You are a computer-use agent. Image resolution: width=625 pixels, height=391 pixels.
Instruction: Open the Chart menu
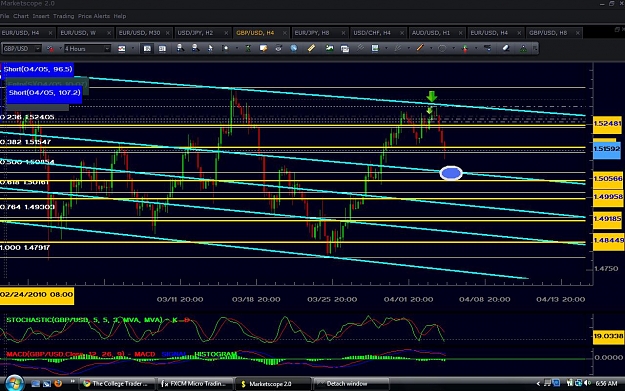coord(21,16)
